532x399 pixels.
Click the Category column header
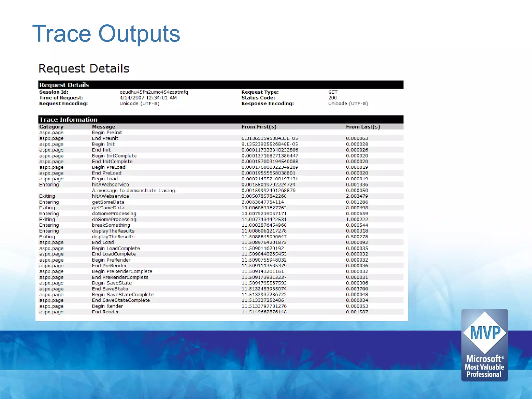tap(51, 127)
